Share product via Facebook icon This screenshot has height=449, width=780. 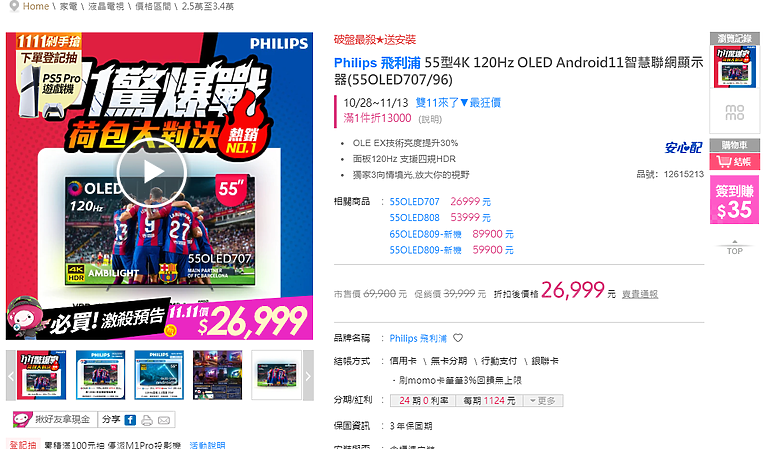tap(130, 420)
